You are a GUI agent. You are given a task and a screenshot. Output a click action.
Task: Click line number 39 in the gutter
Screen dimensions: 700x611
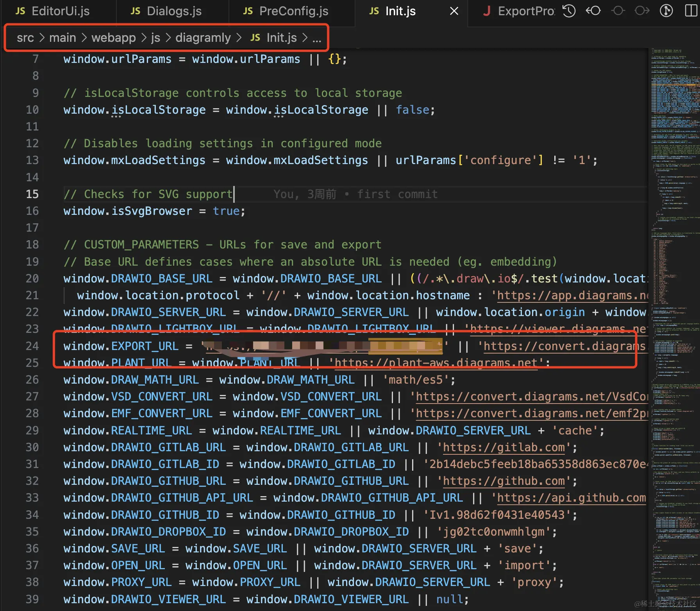coord(32,599)
